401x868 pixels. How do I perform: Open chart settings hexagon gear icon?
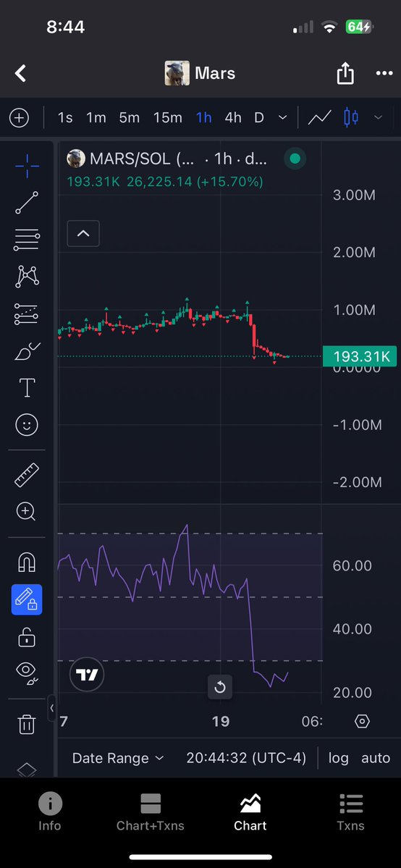tap(362, 721)
